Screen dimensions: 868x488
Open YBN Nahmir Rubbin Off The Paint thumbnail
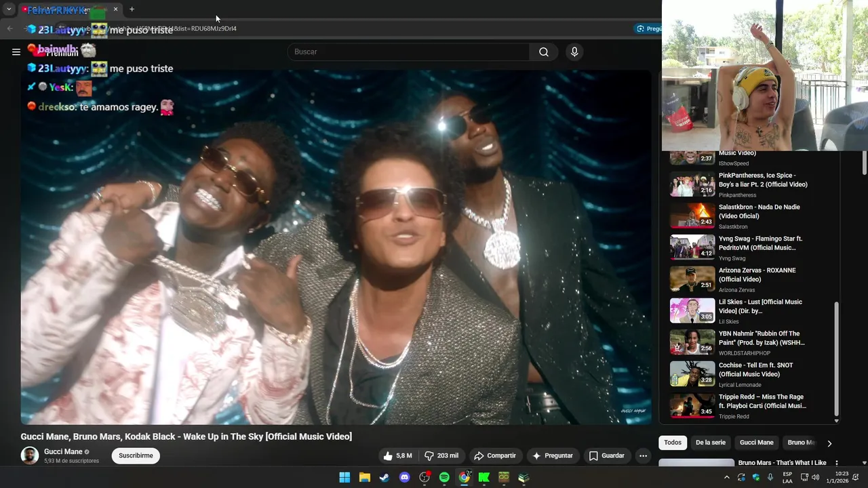(x=692, y=343)
